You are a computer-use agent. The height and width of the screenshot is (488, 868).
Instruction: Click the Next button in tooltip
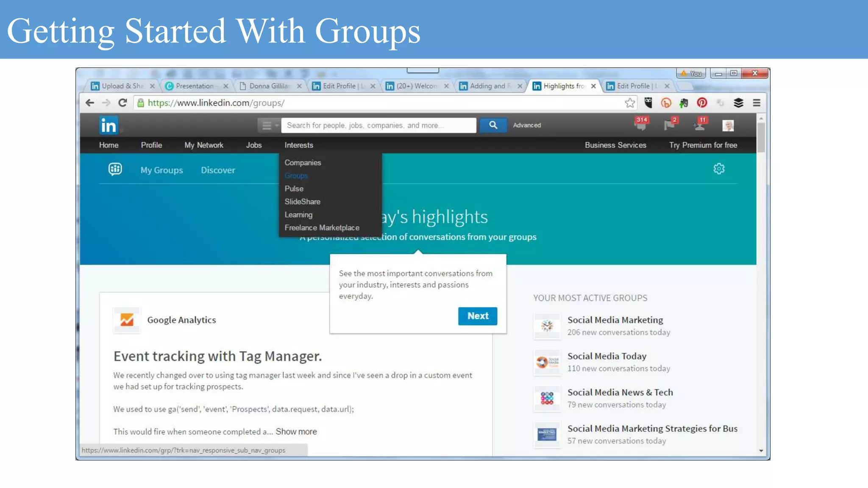[x=478, y=316]
